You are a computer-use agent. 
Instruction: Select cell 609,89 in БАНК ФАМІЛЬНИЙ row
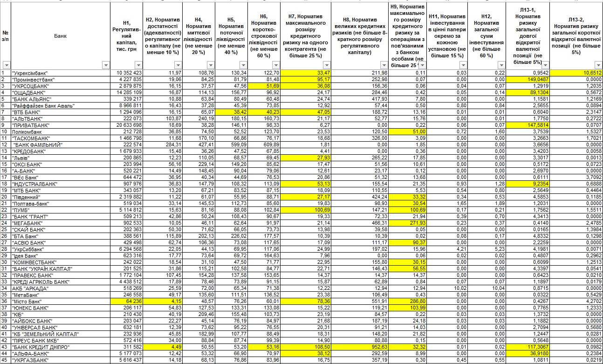click(264, 145)
